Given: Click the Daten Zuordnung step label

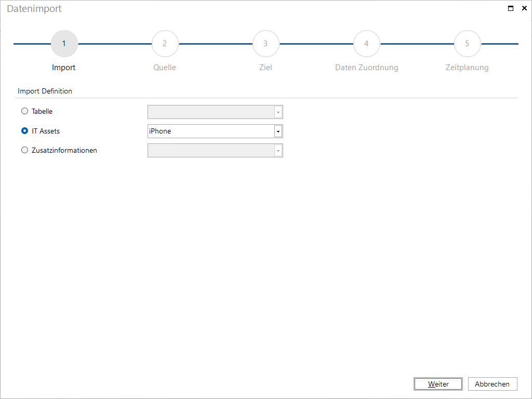Looking at the screenshot, I should point(366,68).
